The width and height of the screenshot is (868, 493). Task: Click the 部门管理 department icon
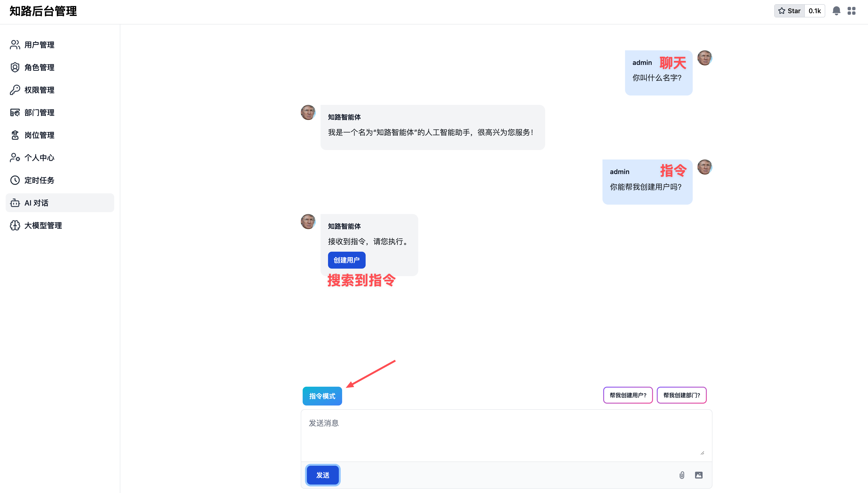(x=15, y=112)
